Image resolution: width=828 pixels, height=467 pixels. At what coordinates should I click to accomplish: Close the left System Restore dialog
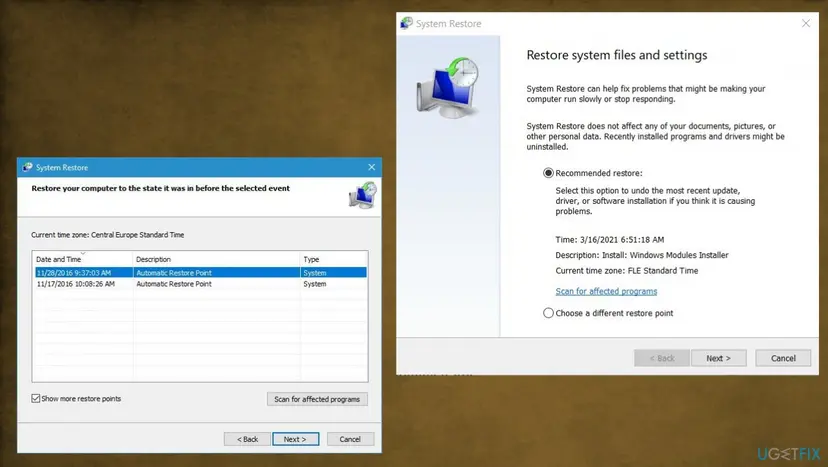tap(372, 167)
